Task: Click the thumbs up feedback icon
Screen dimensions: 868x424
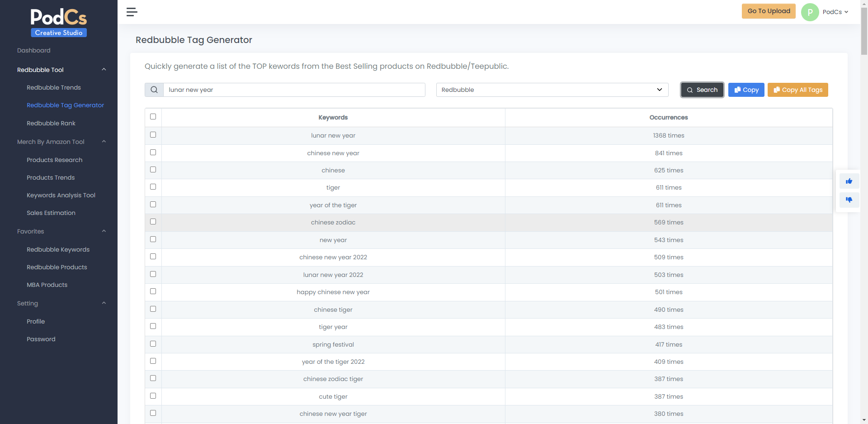Action: click(x=849, y=181)
